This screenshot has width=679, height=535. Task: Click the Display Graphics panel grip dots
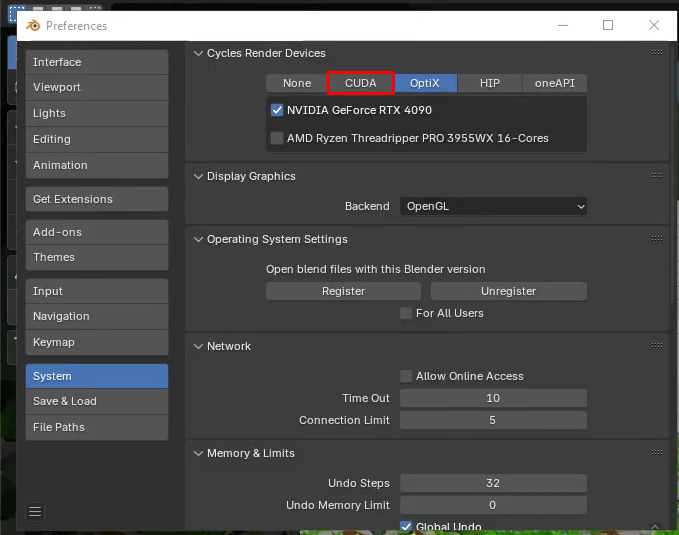pyautogui.click(x=656, y=176)
